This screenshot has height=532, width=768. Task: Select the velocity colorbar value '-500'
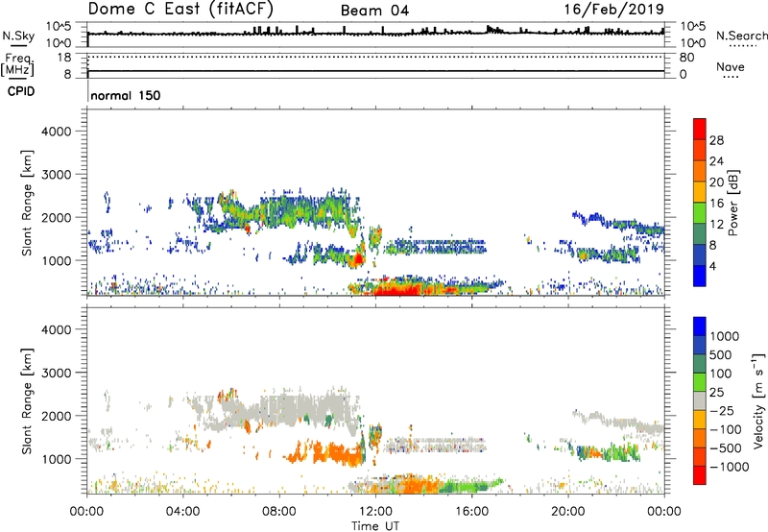(726, 448)
